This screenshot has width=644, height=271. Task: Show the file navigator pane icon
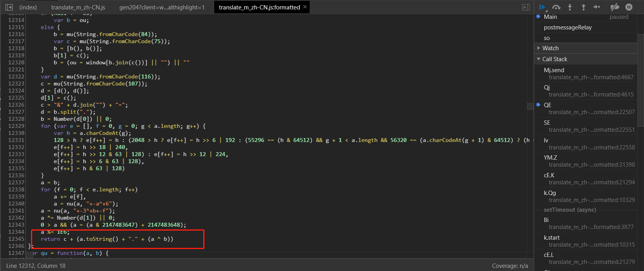9,7
